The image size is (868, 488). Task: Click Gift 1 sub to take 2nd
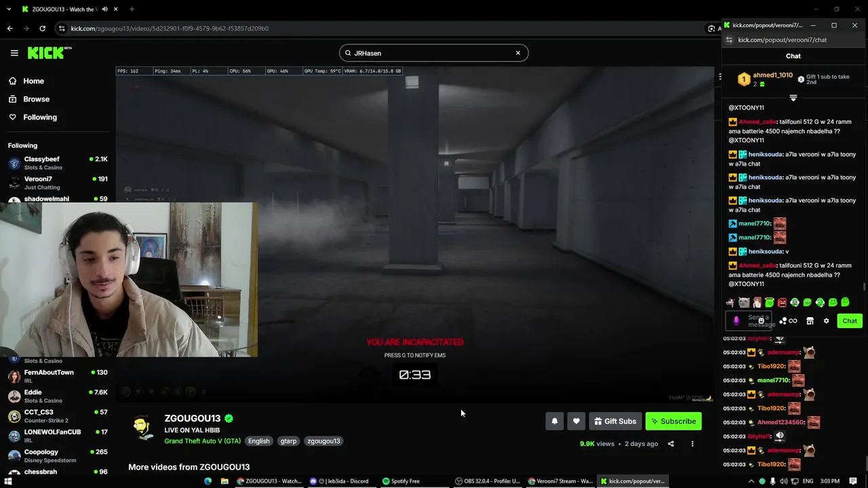[823, 79]
